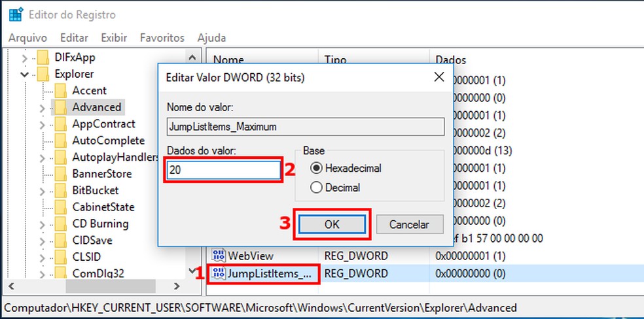This screenshot has width=644, height=319.
Task: Expand the DIFxApp tree node
Action: [25, 58]
